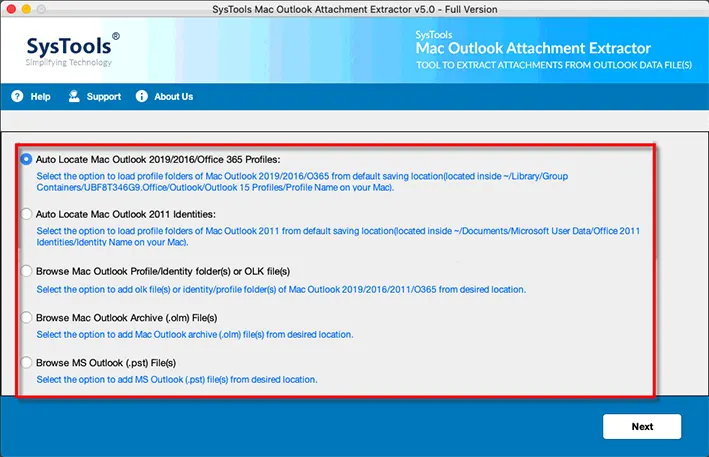
Task: Click the SysTools logo
Action: [72, 50]
